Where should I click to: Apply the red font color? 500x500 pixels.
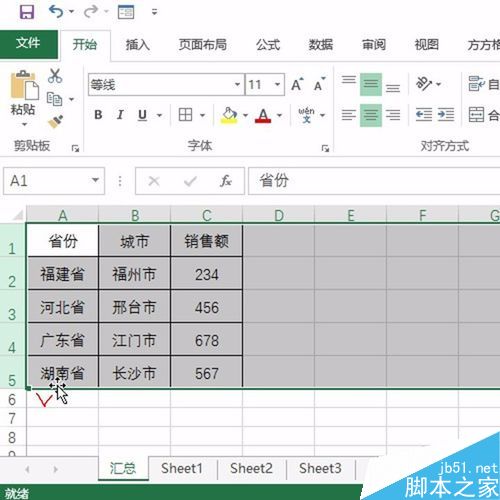[263, 115]
